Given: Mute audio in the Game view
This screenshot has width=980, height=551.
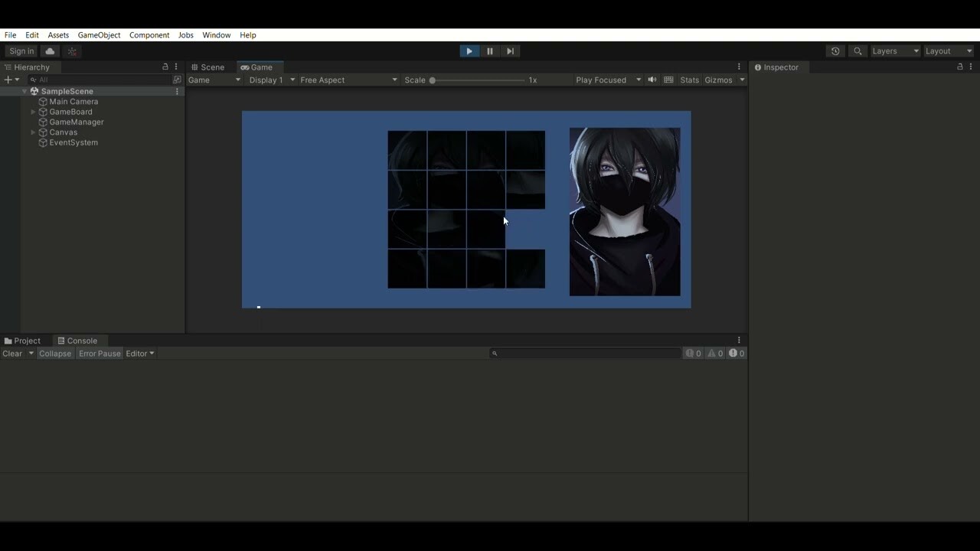Looking at the screenshot, I should click(x=652, y=80).
